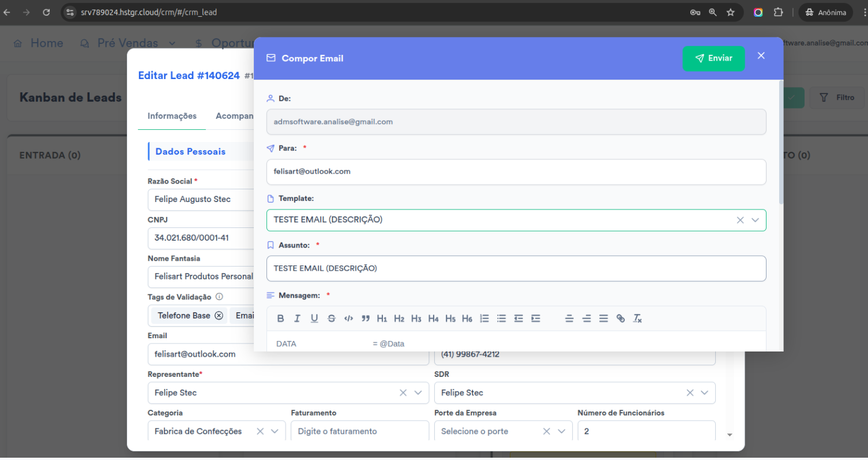The image size is (868, 460).
Task: Insert a numbered list
Action: [484, 319]
